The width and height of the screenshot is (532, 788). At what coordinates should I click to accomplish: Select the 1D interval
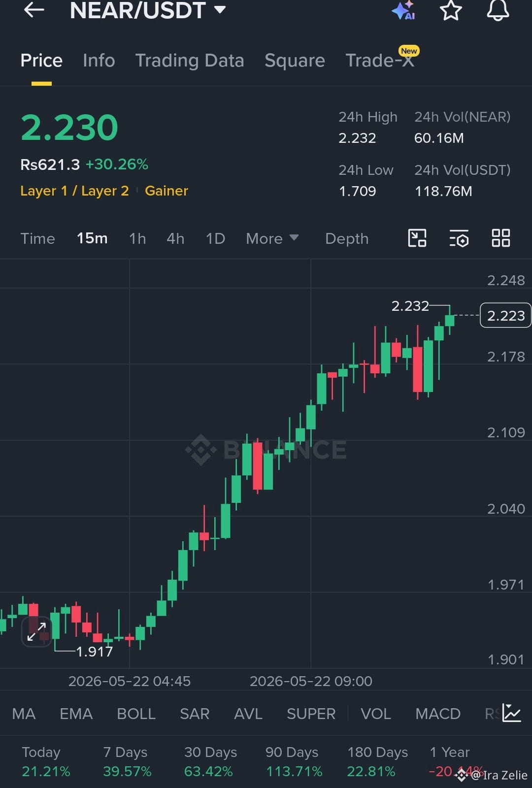click(215, 238)
